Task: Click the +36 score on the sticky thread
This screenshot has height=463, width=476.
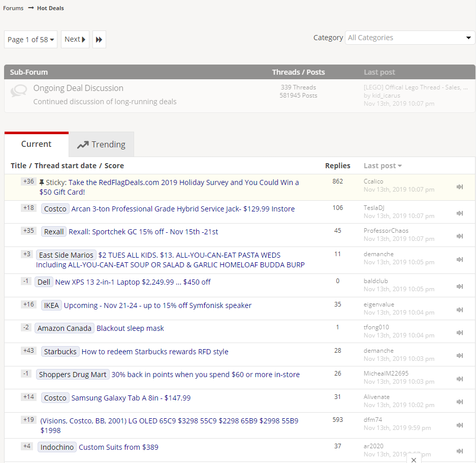Action: [28, 181]
